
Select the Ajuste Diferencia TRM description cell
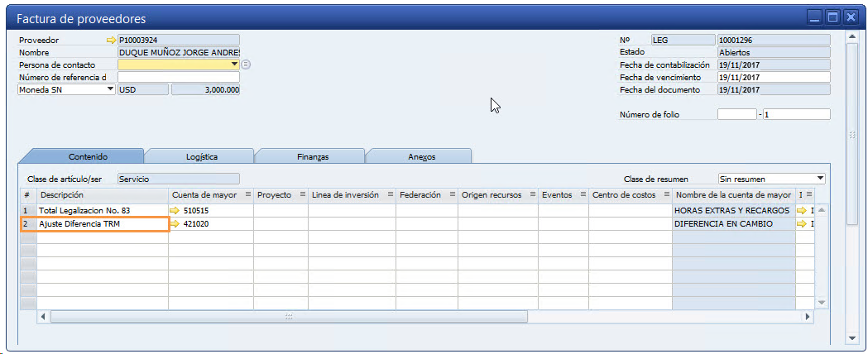pos(103,224)
